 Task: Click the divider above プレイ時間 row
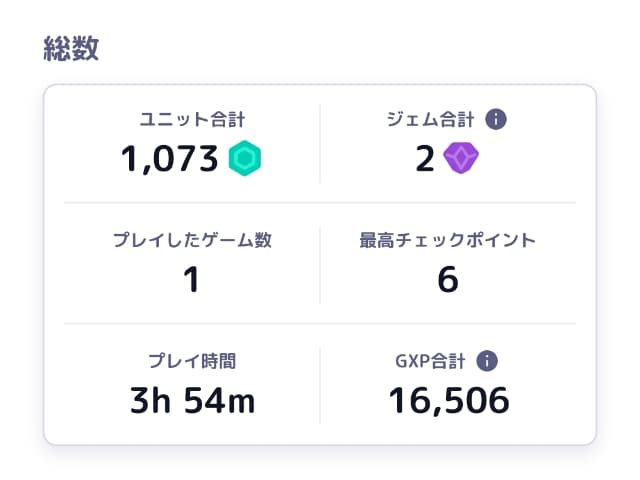[x=320, y=324]
